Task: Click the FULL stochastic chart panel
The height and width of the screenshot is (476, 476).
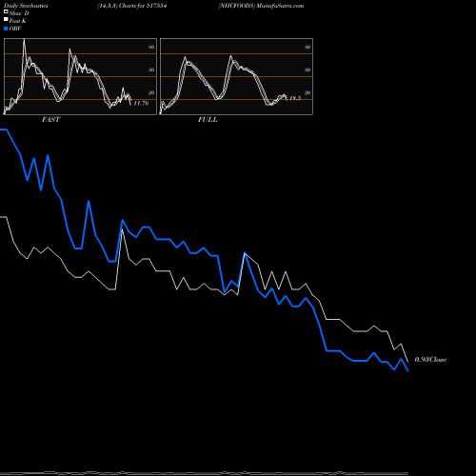Action: click(x=236, y=76)
